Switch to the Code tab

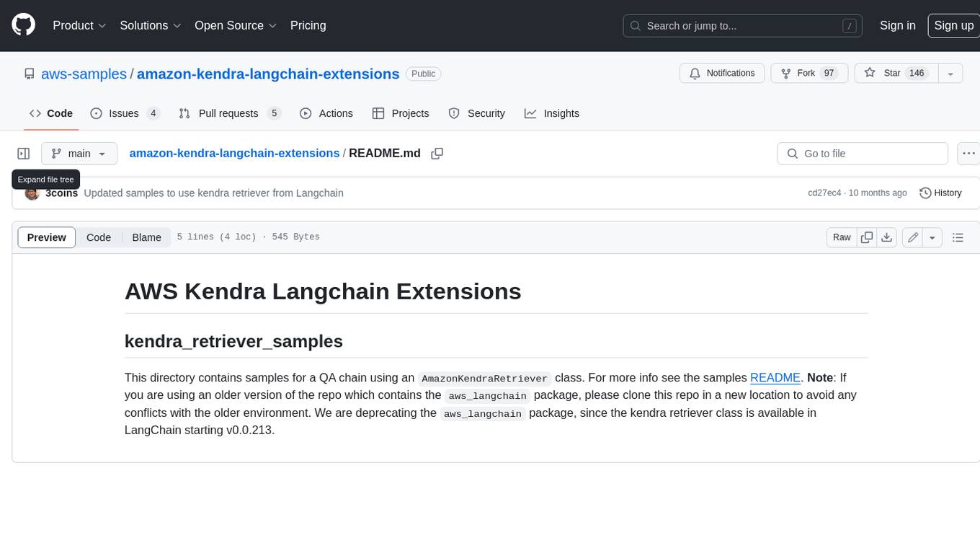[51, 113]
